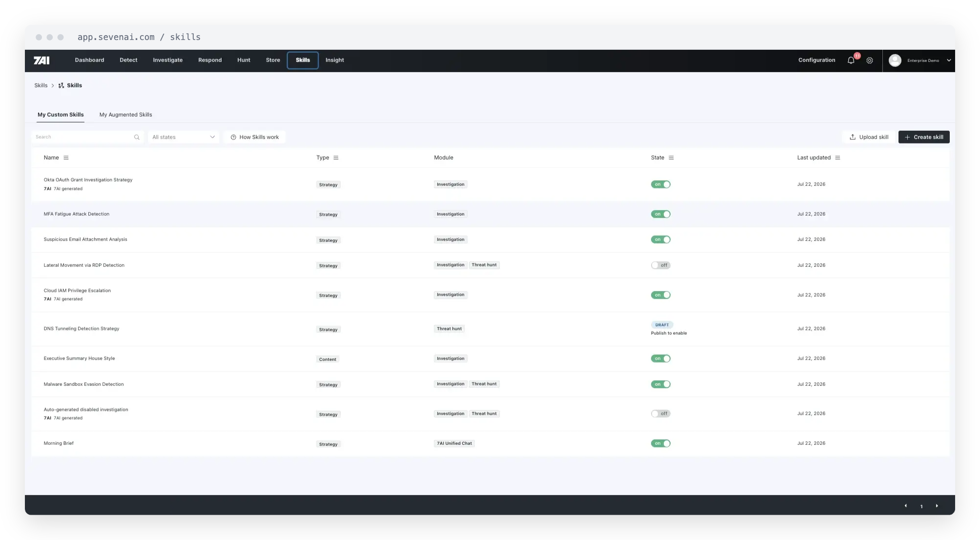Select page number 1 in pagination
Image resolution: width=980 pixels, height=540 pixels.
pyautogui.click(x=921, y=506)
